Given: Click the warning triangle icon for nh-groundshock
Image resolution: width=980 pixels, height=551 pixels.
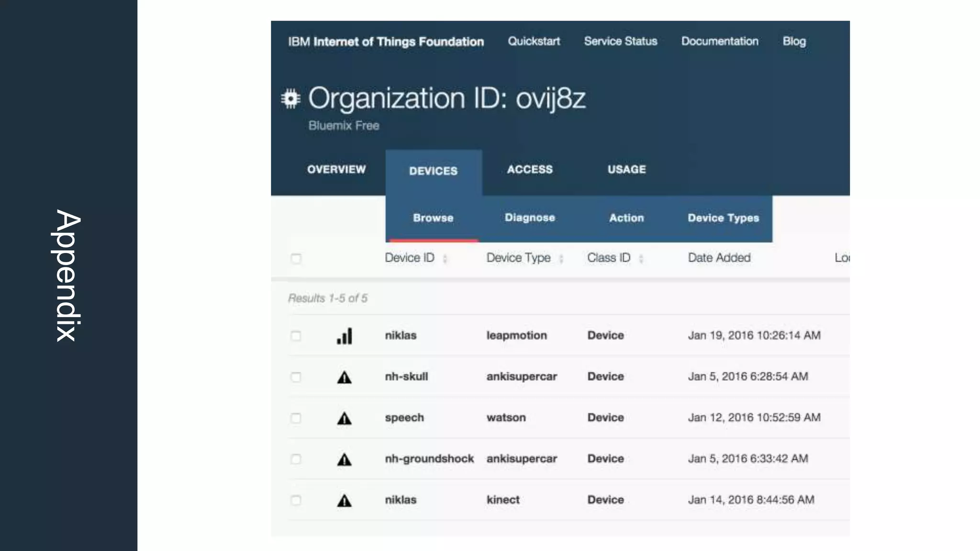Looking at the screenshot, I should [344, 460].
